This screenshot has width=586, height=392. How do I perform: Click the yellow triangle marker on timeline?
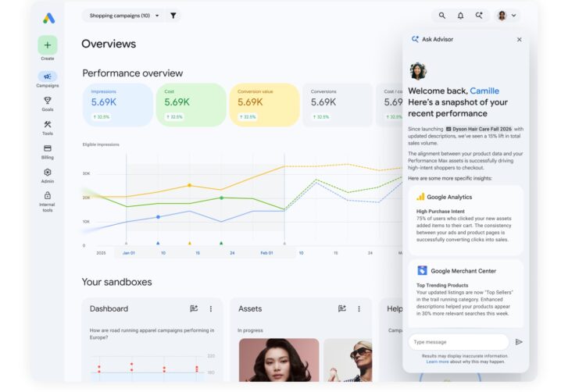click(190, 243)
